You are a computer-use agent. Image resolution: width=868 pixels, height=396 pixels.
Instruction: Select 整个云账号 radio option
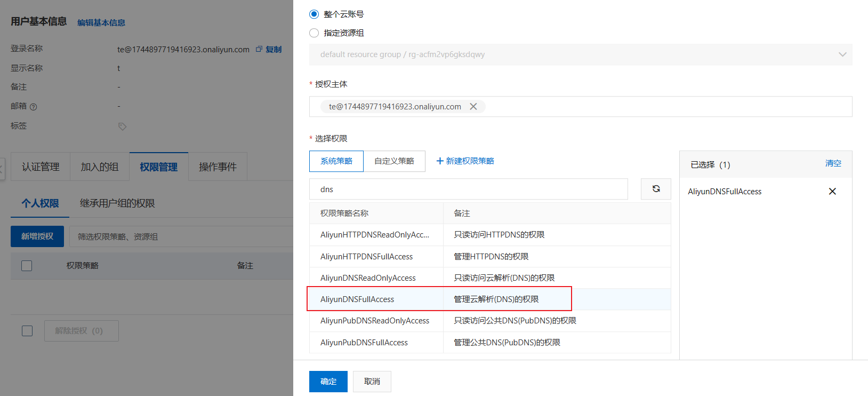click(314, 14)
